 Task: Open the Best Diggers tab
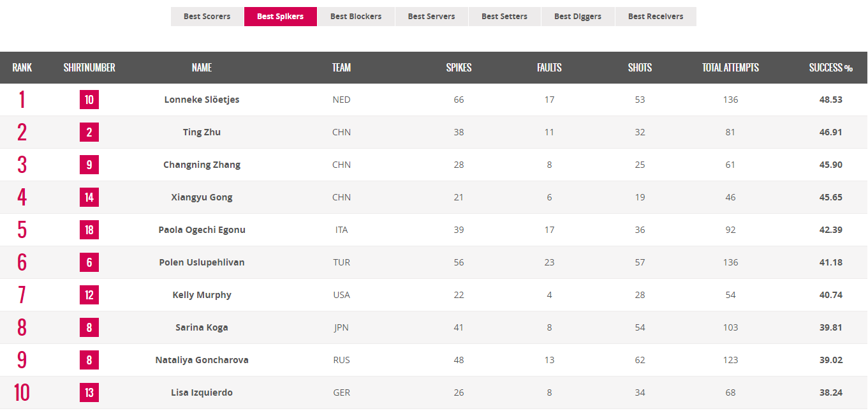(x=578, y=17)
